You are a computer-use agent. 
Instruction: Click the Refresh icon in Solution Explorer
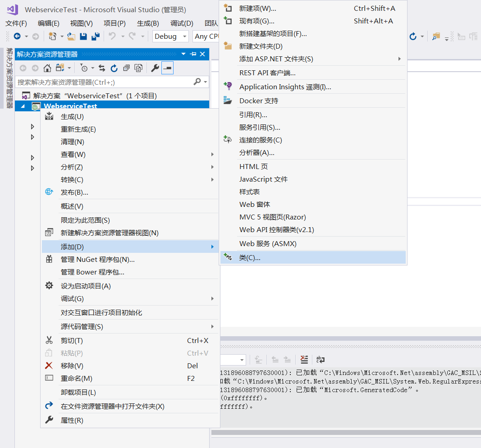(114, 68)
